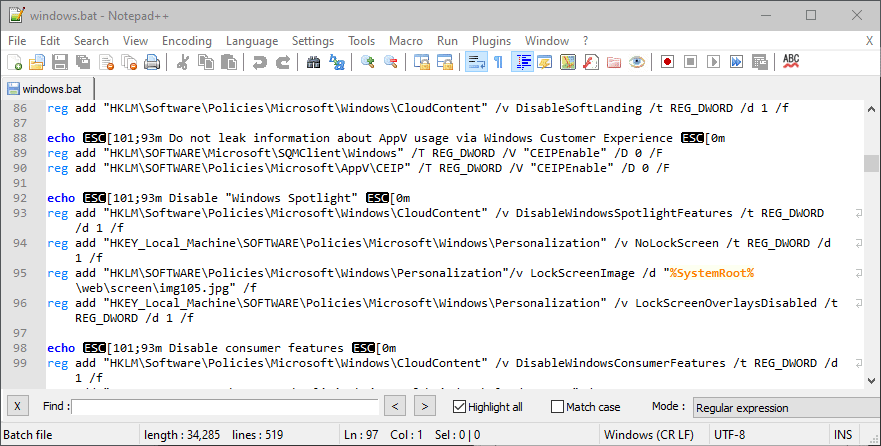Screen dimensions: 881x446
Task: Click the Paste clipboard icon
Action: click(x=228, y=62)
